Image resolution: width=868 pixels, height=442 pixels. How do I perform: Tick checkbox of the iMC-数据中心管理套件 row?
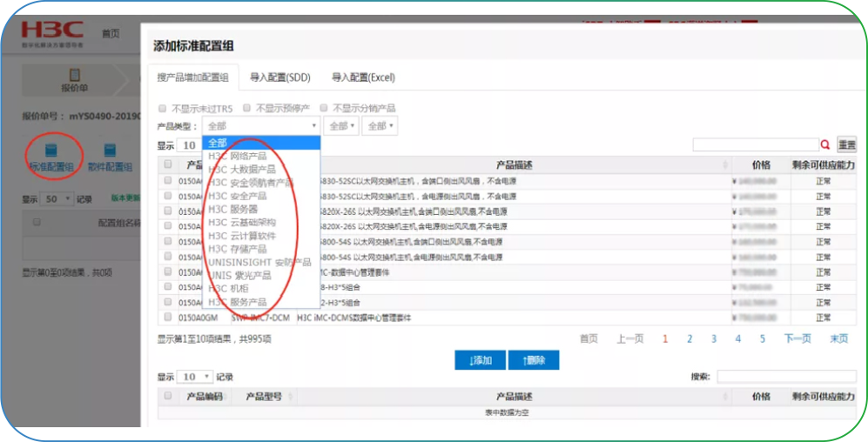(168, 272)
